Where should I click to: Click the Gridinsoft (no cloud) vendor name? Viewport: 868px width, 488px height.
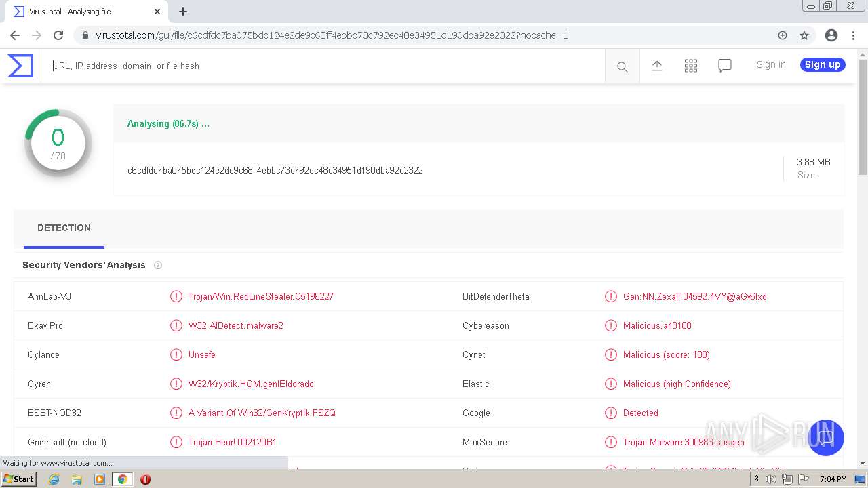coord(67,442)
